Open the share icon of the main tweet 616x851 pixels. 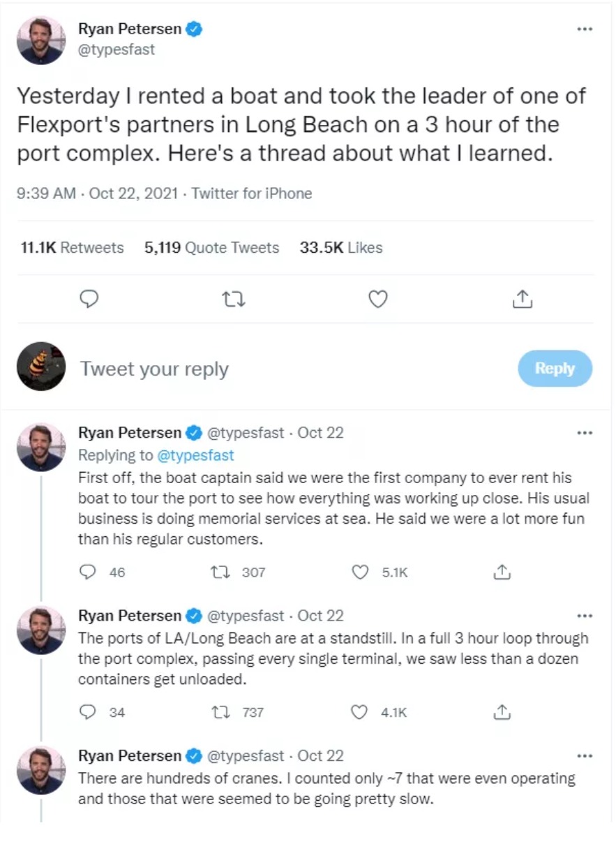(523, 299)
